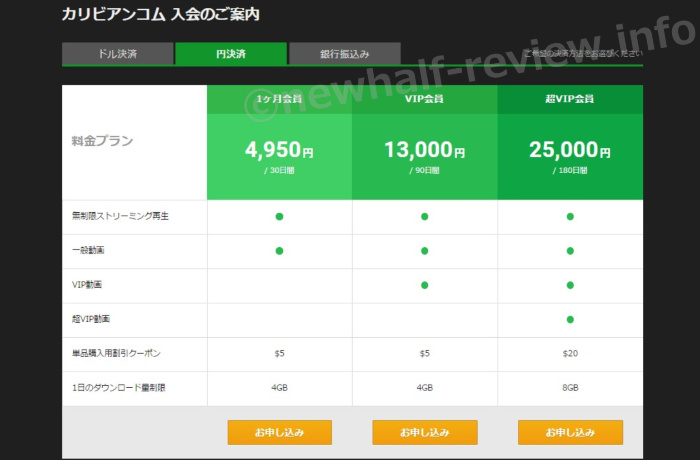Click the 単品購入用割引クーポン row label
This screenshot has height=460, width=700.
tap(116, 353)
